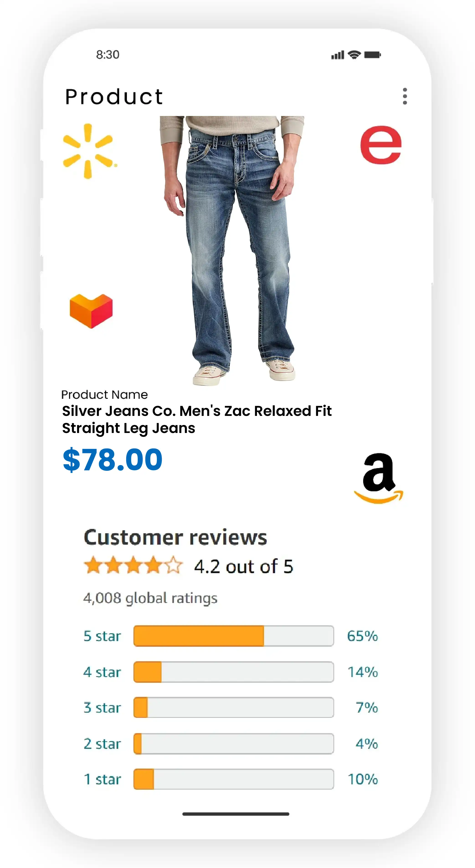Click the 1 star rating bar
475x868 pixels.
coord(234,779)
